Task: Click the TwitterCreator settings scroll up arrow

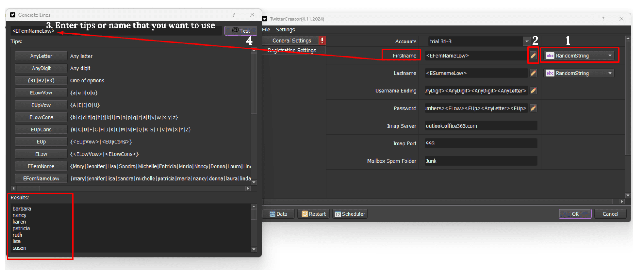Action: coord(628,38)
